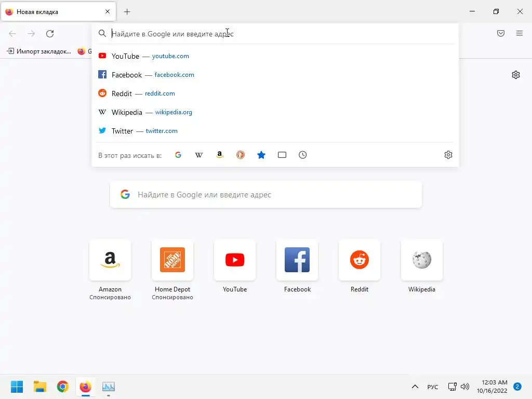Click the page Google search box
This screenshot has width=532, height=399.
click(x=266, y=195)
